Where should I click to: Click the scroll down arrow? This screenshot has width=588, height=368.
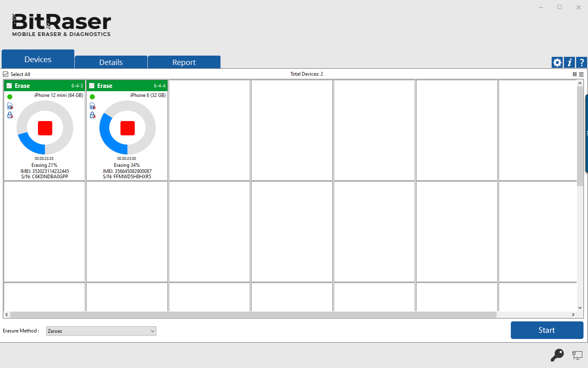pos(580,308)
